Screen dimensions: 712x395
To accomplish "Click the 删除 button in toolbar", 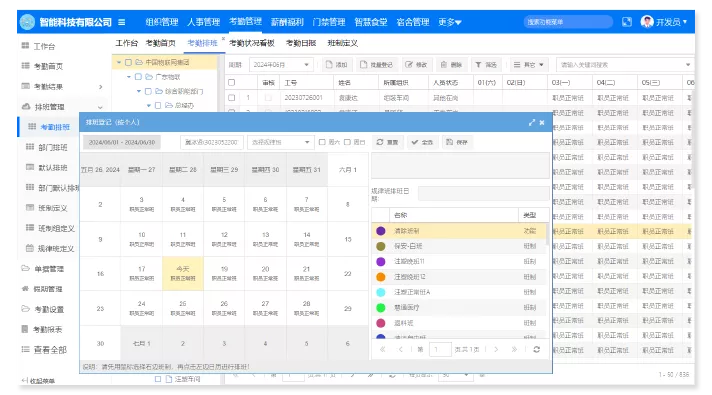I will coord(451,65).
